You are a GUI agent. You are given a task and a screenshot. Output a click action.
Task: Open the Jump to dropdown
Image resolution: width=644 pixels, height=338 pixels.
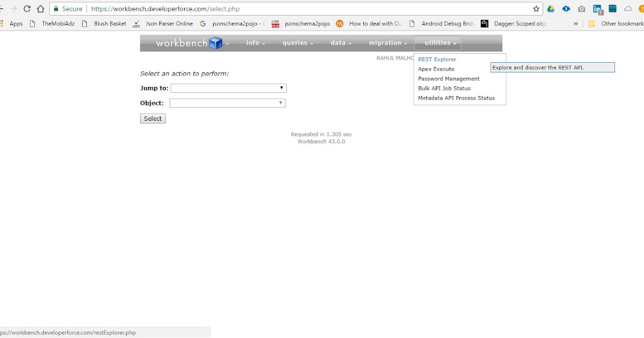(228, 87)
